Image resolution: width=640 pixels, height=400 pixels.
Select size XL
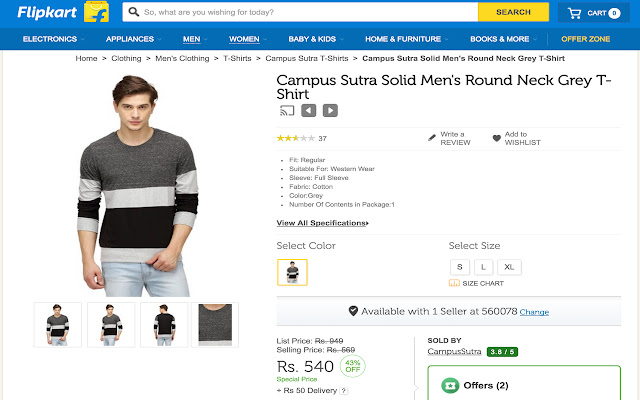point(509,267)
